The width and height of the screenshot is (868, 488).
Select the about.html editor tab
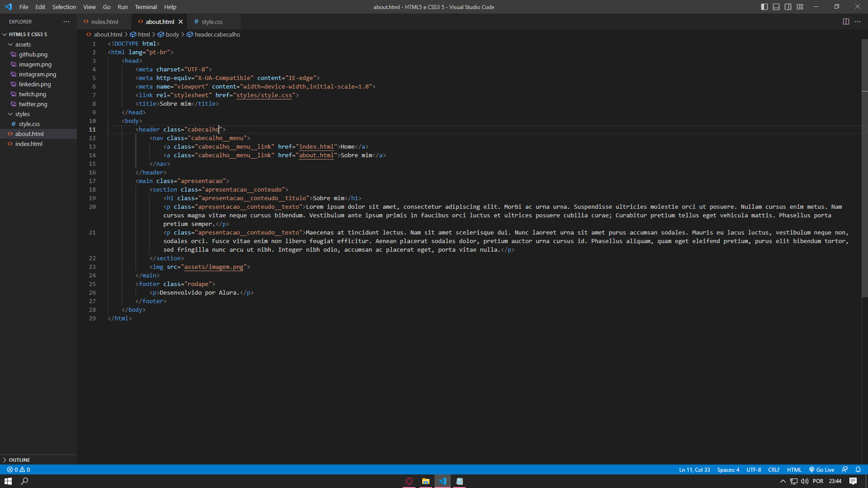point(159,22)
